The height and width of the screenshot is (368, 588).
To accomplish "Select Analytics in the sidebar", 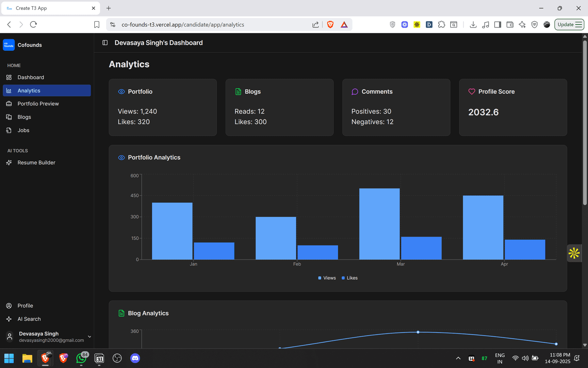I will tap(29, 91).
